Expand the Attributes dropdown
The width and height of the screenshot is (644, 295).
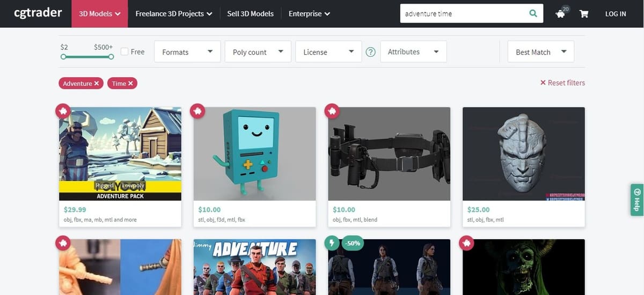click(x=413, y=52)
